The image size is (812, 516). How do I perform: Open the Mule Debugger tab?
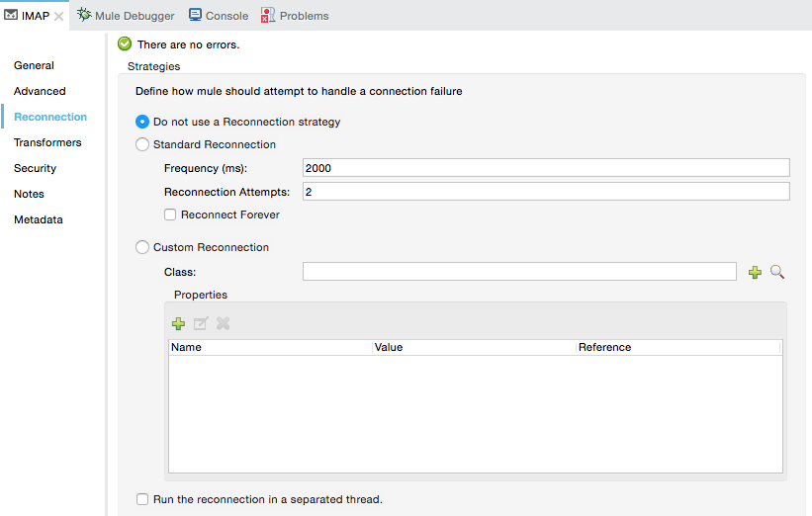pyautogui.click(x=126, y=16)
